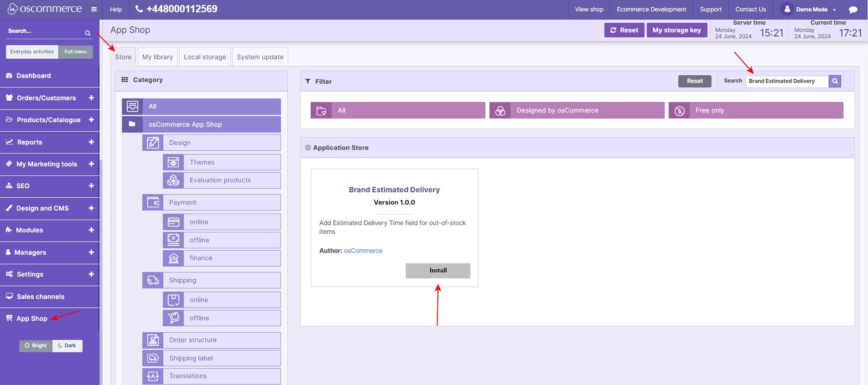
Task: Click the Evaluation products cubes icon
Action: coord(173,180)
